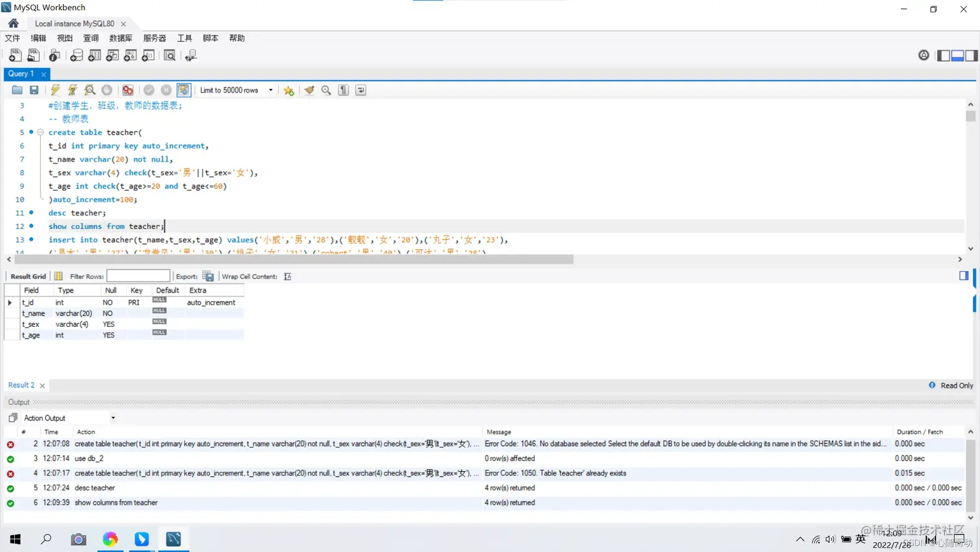Create new view icon
Viewport: 980px width, 552px height.
tap(112, 56)
